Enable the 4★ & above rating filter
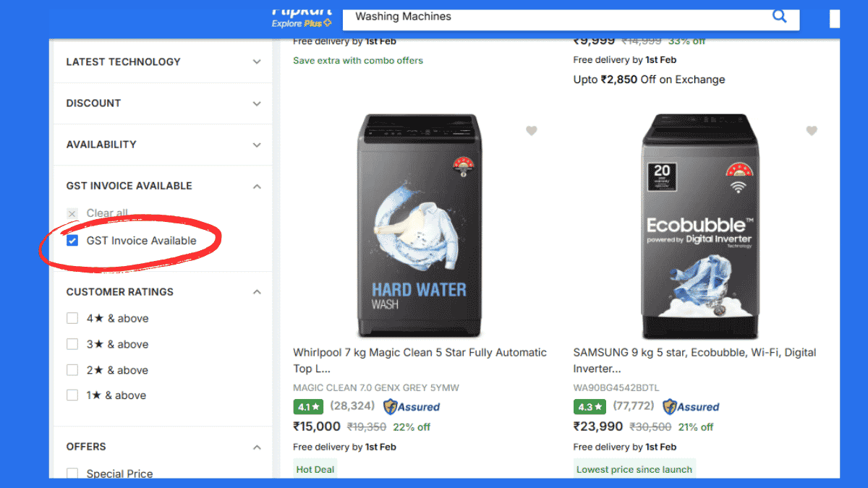The height and width of the screenshot is (488, 868). click(x=72, y=318)
